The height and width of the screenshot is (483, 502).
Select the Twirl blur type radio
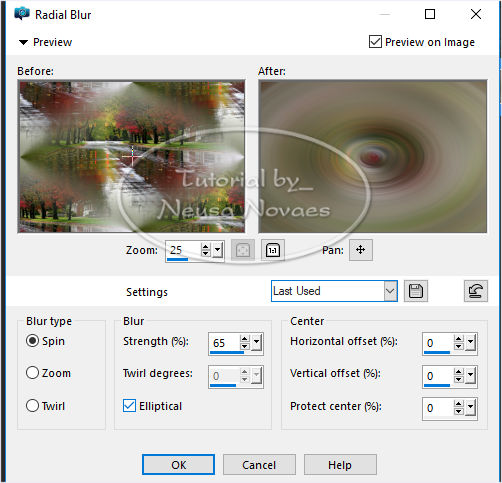pyautogui.click(x=33, y=406)
